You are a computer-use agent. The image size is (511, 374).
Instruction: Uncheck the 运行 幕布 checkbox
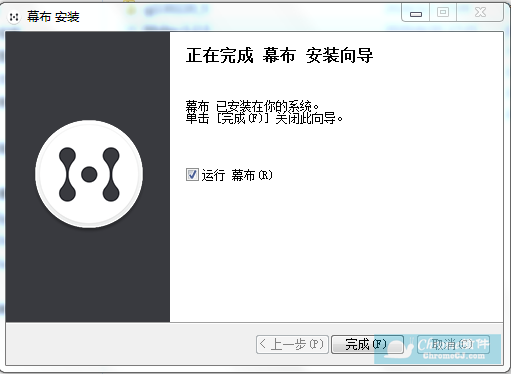(192, 175)
